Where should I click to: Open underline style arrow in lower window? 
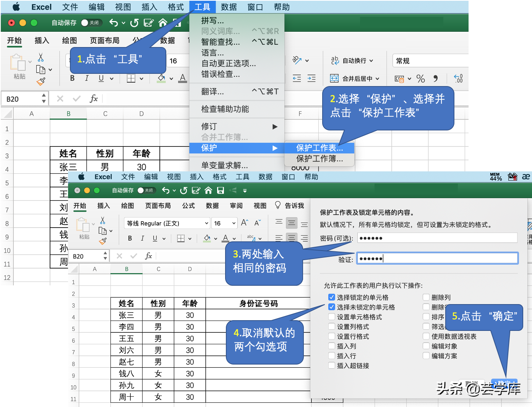[164, 239]
